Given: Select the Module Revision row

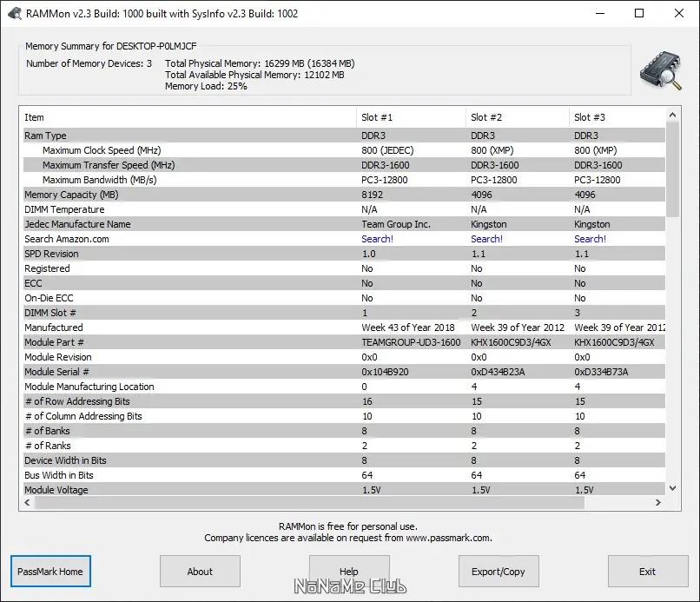Looking at the screenshot, I should click(344, 357).
